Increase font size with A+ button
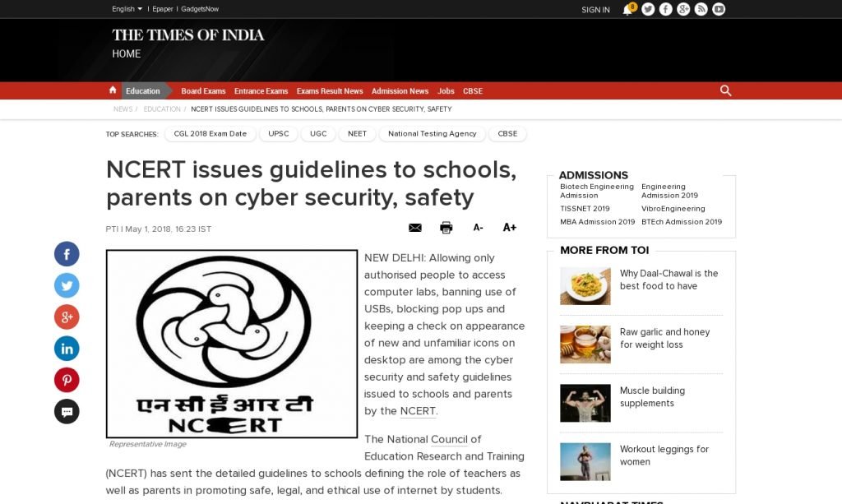Image resolution: width=842 pixels, height=504 pixels. pyautogui.click(x=509, y=228)
